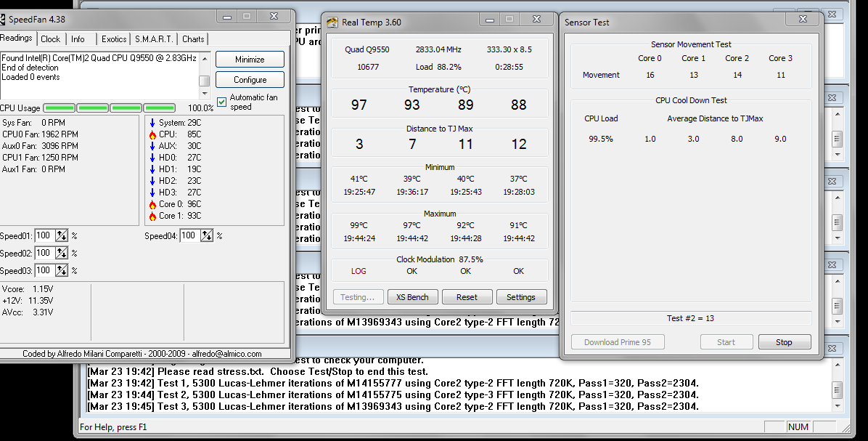The width and height of the screenshot is (868, 441).
Task: Click the "AVcc: 3.31V" voltage reading
Action: click(x=28, y=312)
